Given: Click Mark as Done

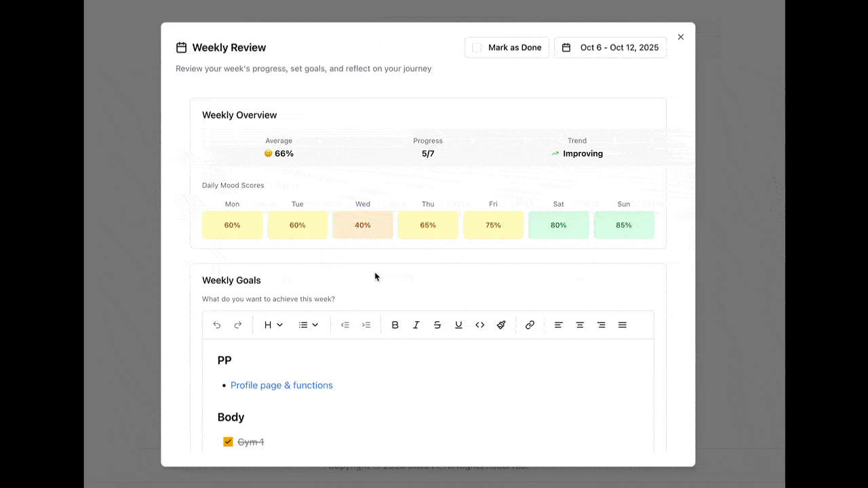Looking at the screenshot, I should tap(507, 47).
